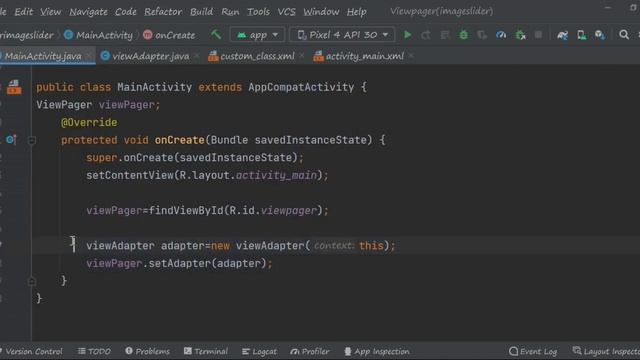The height and width of the screenshot is (360, 640).
Task: Click the Debug app bug icon
Action: click(463, 35)
